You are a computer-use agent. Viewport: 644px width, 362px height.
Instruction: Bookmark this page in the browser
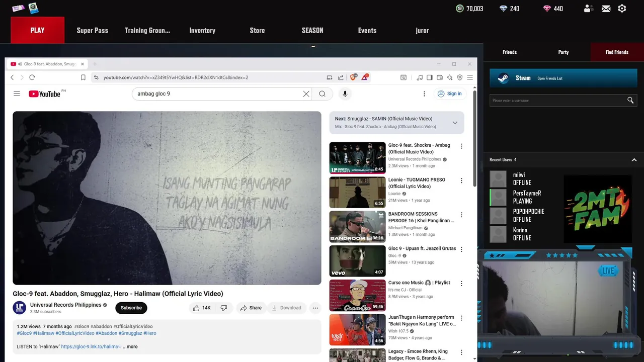83,77
